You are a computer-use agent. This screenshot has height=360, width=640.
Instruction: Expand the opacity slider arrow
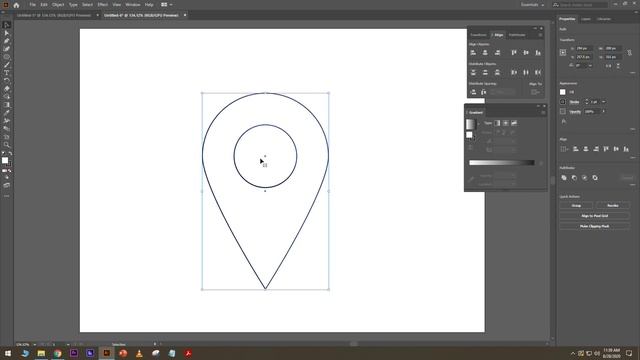click(x=604, y=111)
